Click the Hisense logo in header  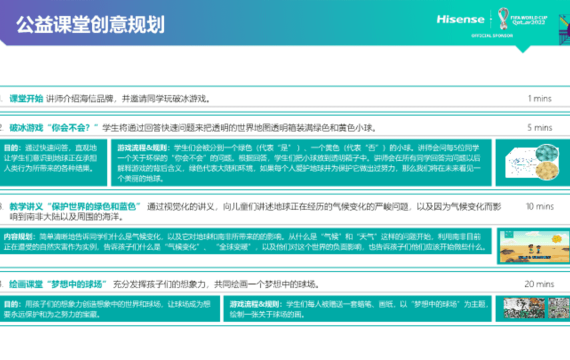click(461, 19)
